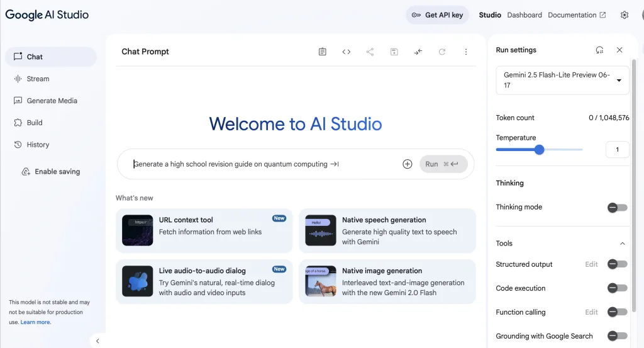Click Edit next to Function calling
The image size is (644, 348).
(591, 312)
